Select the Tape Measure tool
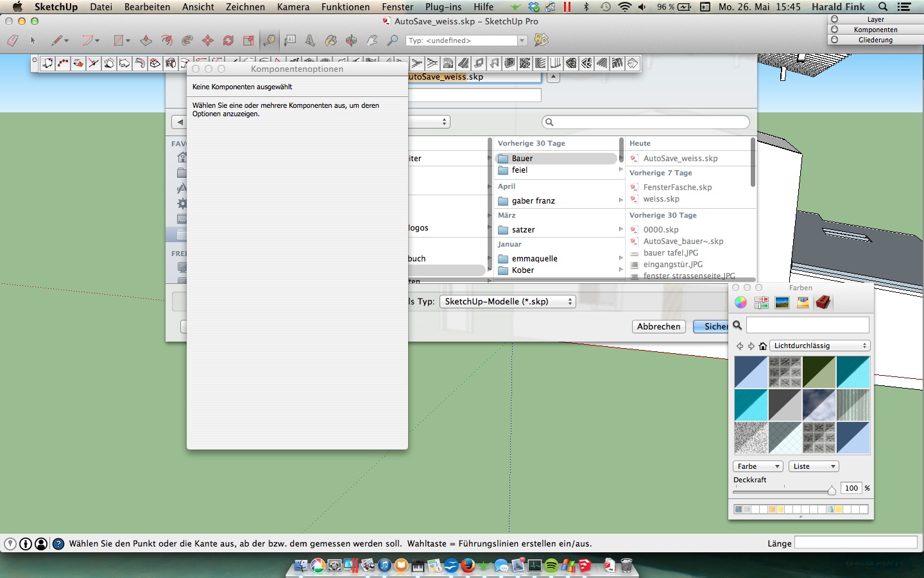 [x=269, y=40]
